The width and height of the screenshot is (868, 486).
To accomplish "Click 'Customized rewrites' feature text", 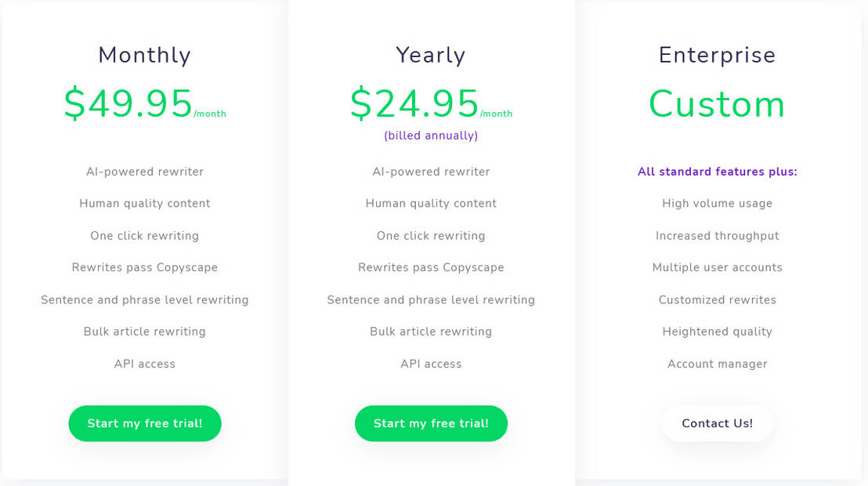I will coord(717,299).
